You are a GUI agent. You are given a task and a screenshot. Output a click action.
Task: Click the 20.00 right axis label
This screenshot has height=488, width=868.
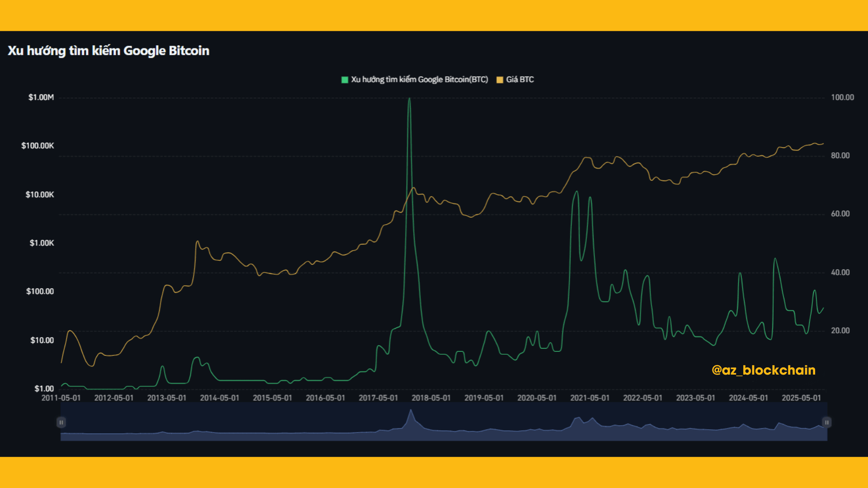(x=840, y=331)
